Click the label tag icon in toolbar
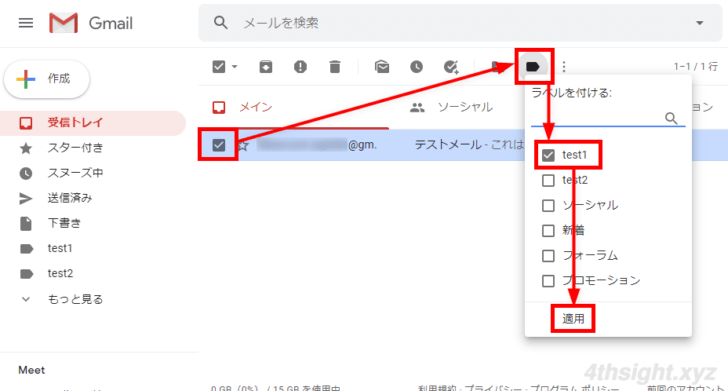The image size is (728, 391). pyautogui.click(x=533, y=67)
